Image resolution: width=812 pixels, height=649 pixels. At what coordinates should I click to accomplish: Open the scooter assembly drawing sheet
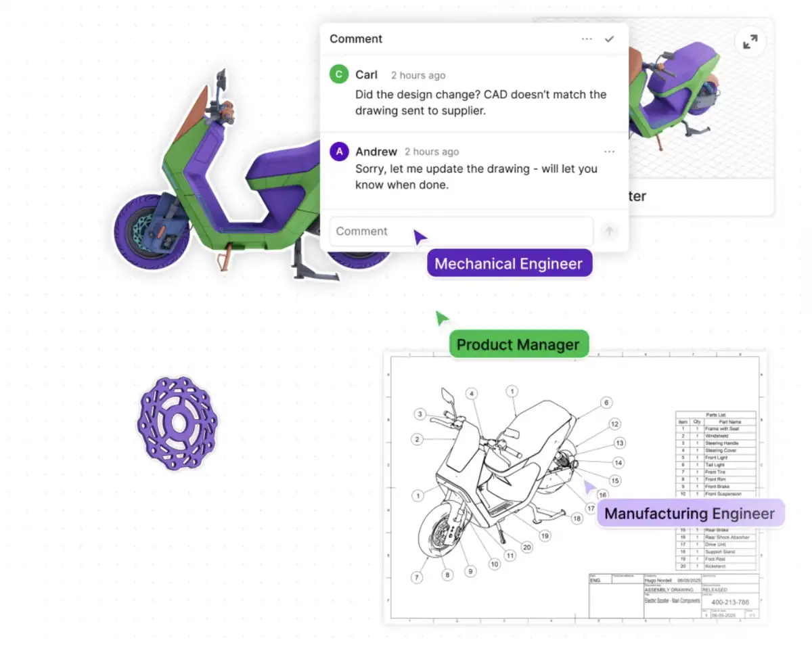575,487
